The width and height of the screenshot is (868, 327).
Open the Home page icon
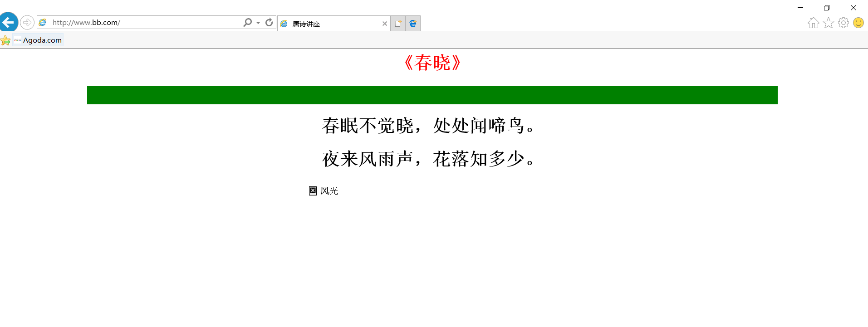[x=814, y=23]
